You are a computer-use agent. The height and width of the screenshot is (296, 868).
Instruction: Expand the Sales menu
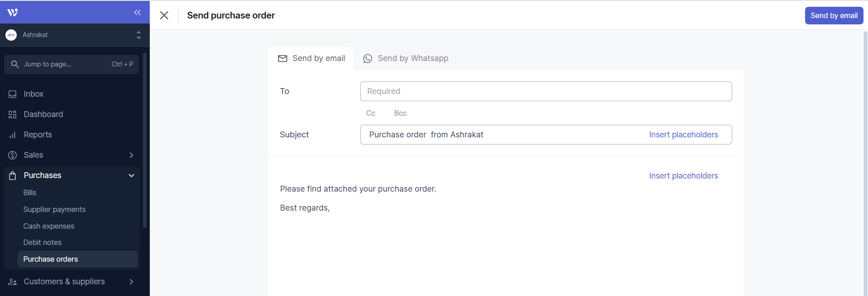131,155
